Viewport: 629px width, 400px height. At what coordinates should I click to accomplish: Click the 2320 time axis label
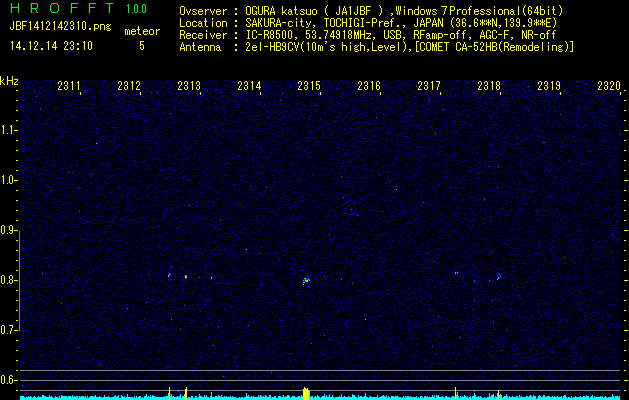[x=609, y=86]
